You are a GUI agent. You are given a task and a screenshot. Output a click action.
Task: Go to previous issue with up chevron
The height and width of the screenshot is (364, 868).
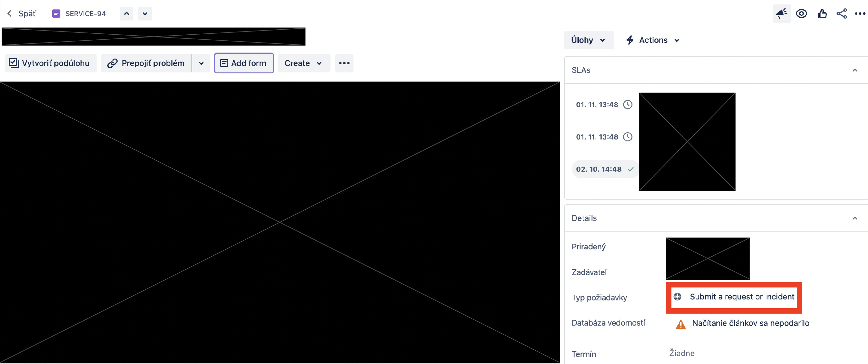pyautogui.click(x=126, y=14)
